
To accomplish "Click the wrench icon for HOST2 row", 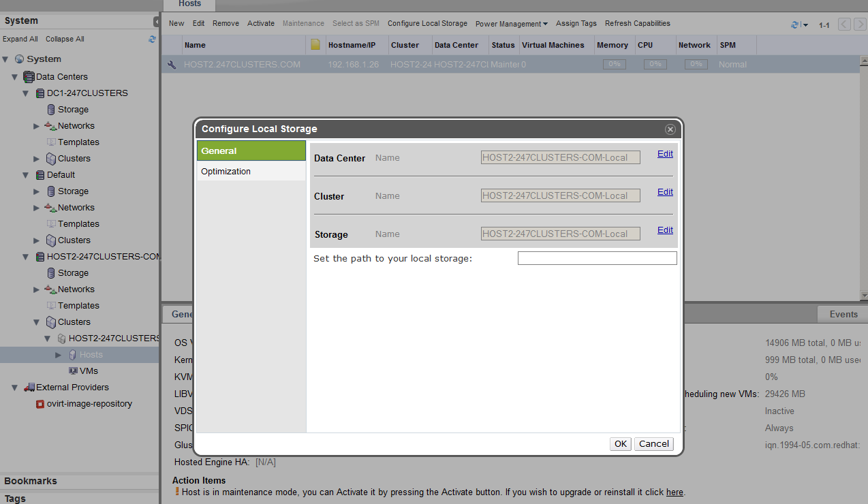I will [x=172, y=65].
